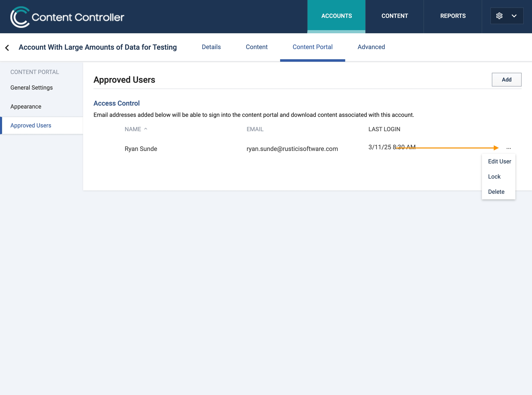Viewport: 532px width, 395px height.
Task: Open the CONTENT top navigation tab
Action: pos(395,16)
